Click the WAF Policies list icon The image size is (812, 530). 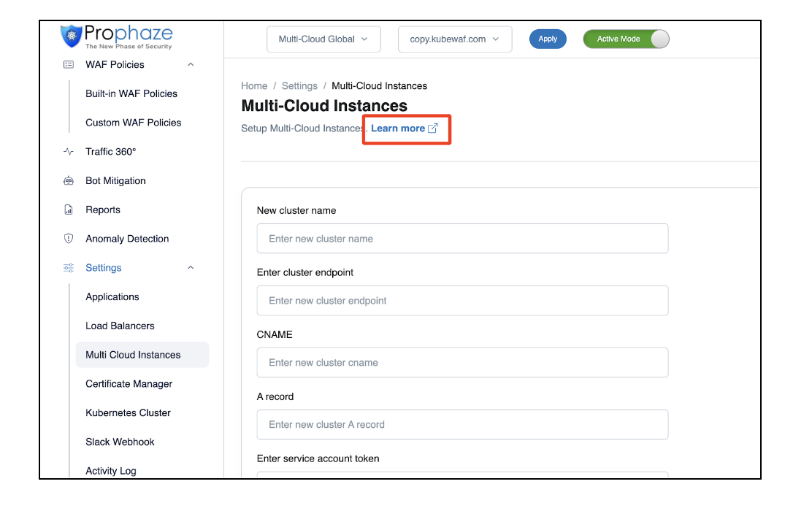pos(69,64)
